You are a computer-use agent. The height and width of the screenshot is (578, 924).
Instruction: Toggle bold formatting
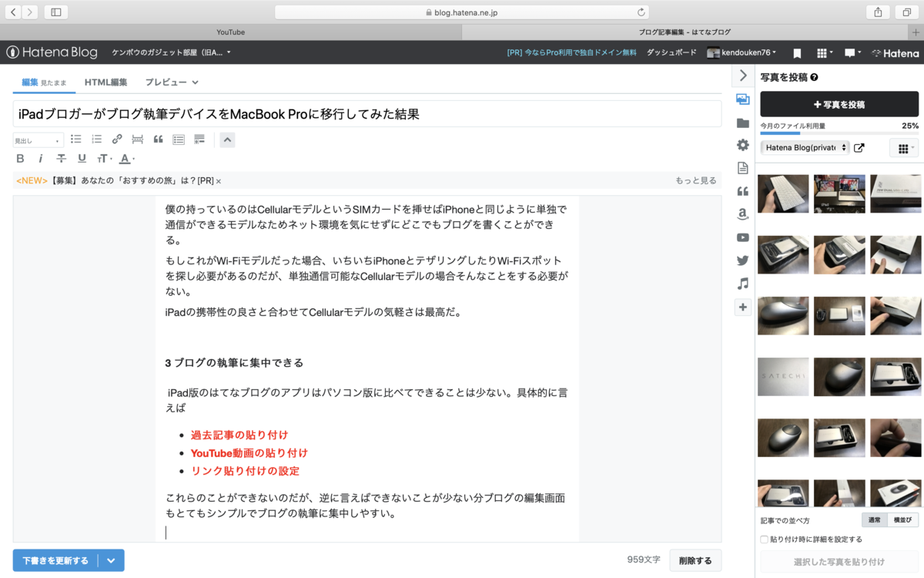click(x=20, y=159)
